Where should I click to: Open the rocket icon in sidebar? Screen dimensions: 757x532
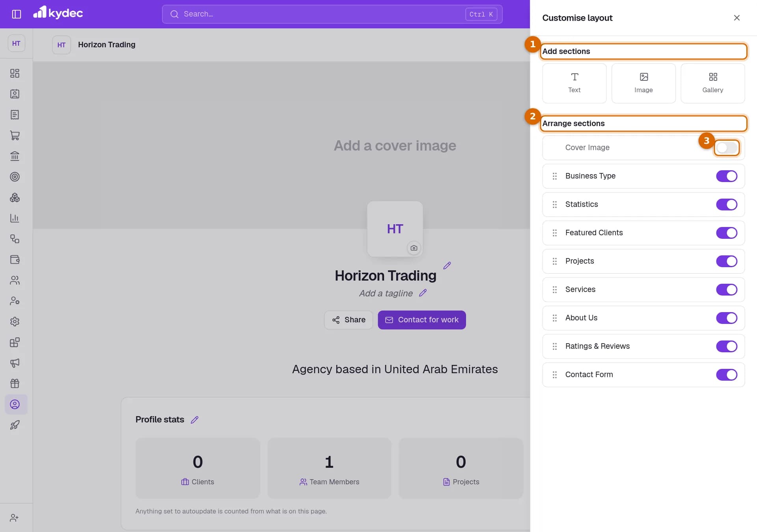click(x=15, y=425)
